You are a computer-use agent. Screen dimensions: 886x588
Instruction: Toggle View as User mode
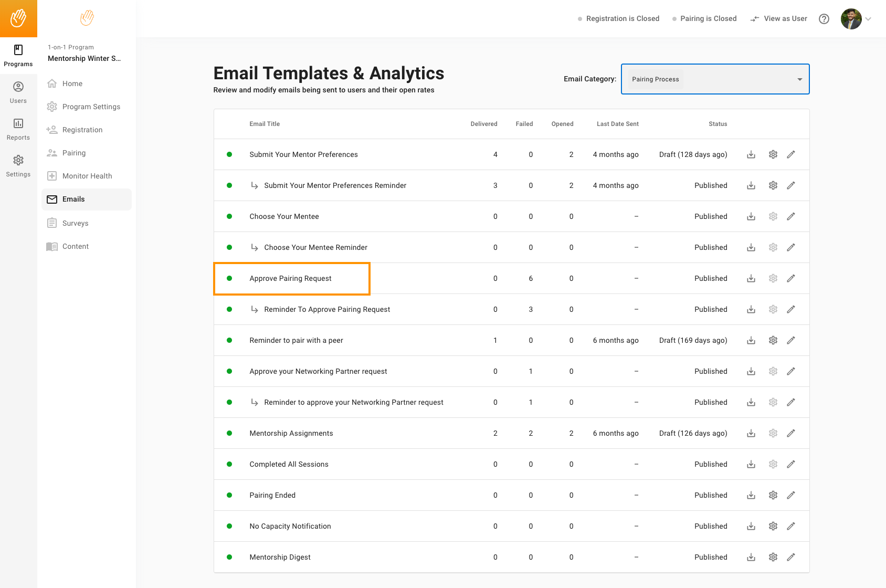tap(779, 19)
